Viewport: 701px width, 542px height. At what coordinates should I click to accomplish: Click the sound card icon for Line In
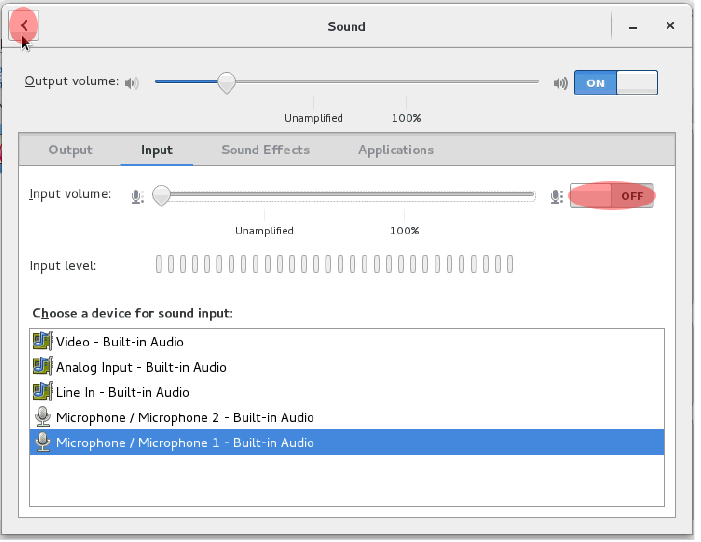click(43, 391)
